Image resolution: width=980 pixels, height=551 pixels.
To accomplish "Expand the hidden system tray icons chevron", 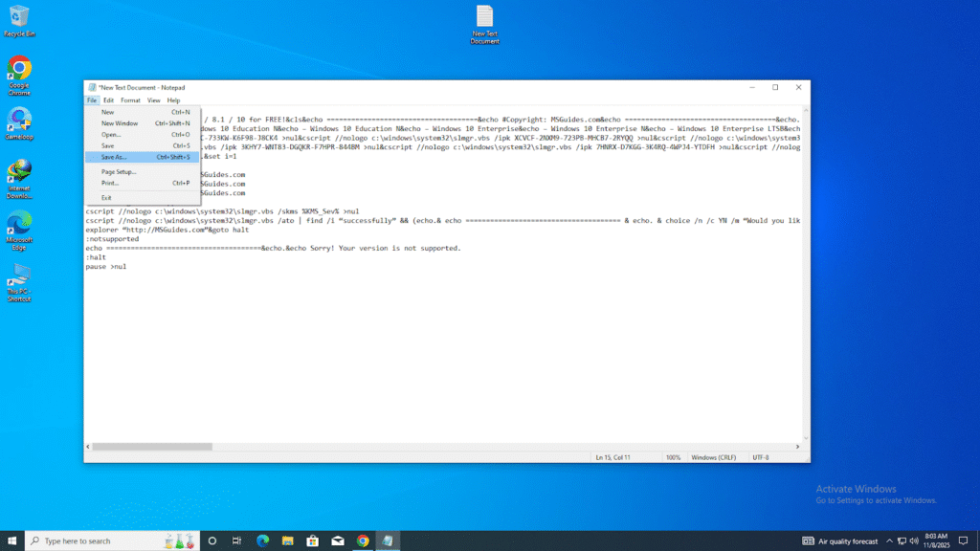I will (889, 540).
